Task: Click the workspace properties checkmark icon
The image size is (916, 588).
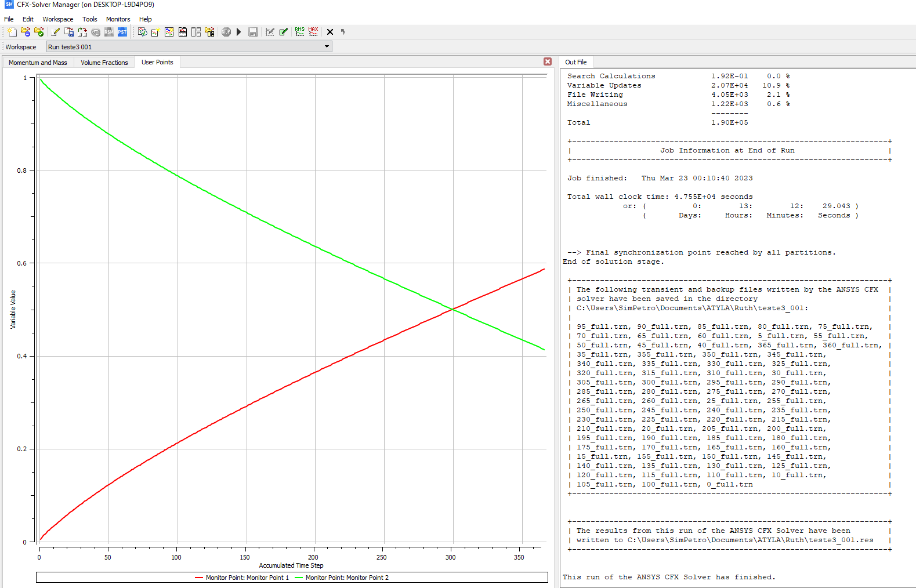Action: click(x=142, y=32)
